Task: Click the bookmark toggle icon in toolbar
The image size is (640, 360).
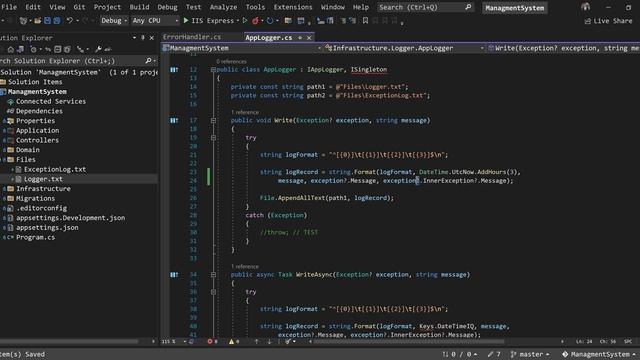Action: tap(365, 20)
